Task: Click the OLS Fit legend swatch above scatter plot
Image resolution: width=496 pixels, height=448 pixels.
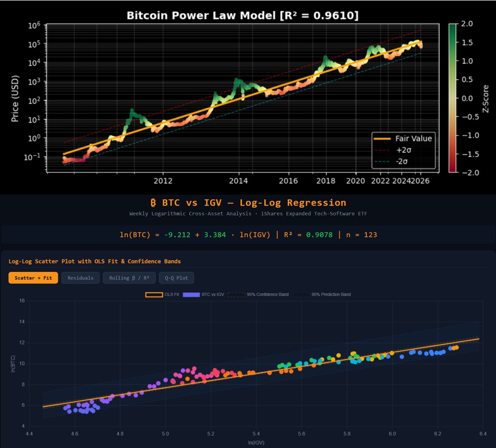Action: point(153,294)
